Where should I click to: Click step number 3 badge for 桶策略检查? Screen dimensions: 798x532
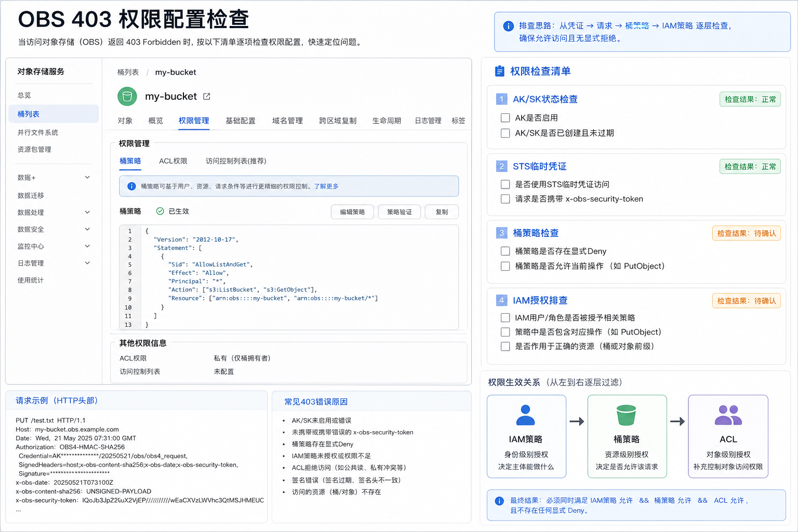[501, 233]
